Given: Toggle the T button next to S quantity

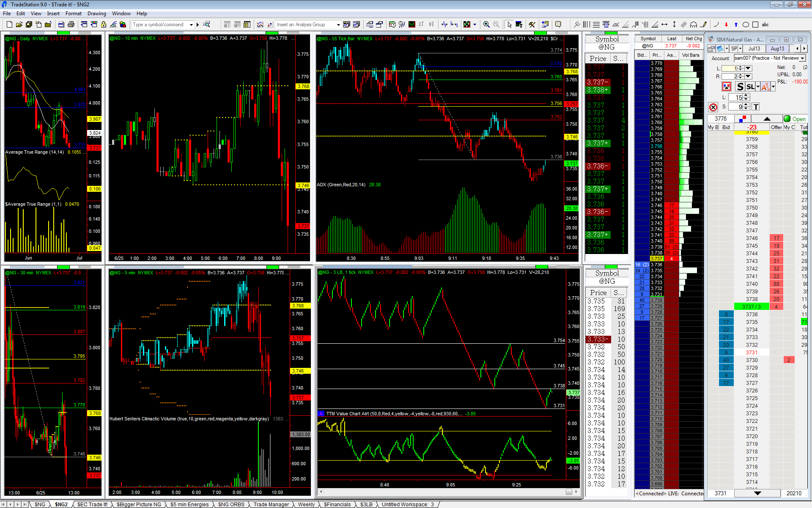Looking at the screenshot, I should point(756,107).
